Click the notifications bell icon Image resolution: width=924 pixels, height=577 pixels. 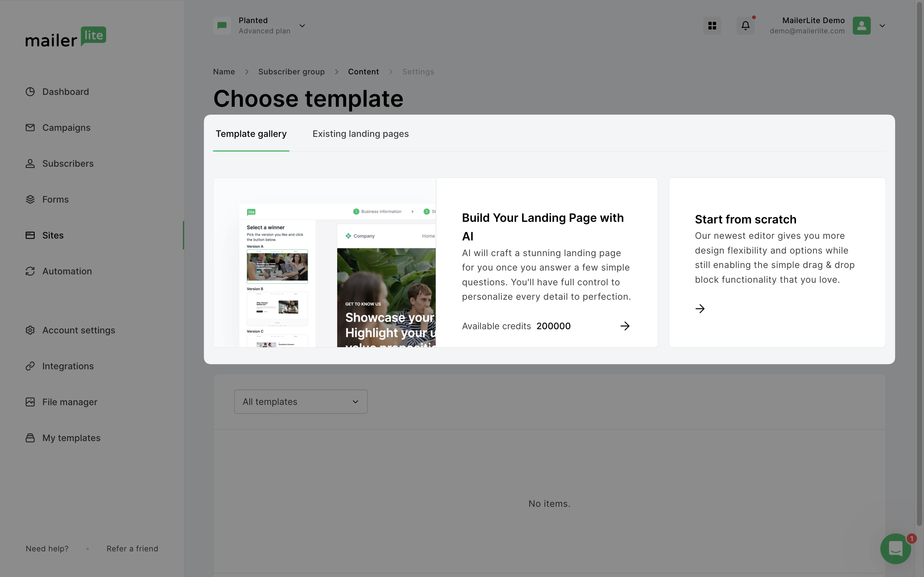tap(745, 26)
